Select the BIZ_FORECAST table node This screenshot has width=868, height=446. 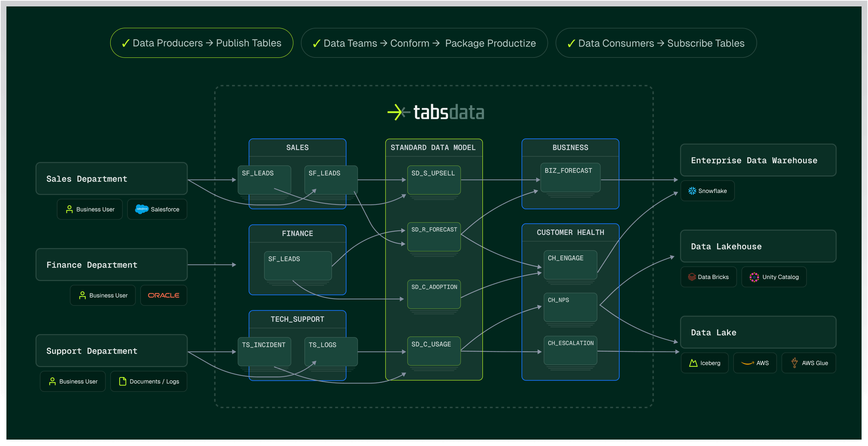click(570, 178)
